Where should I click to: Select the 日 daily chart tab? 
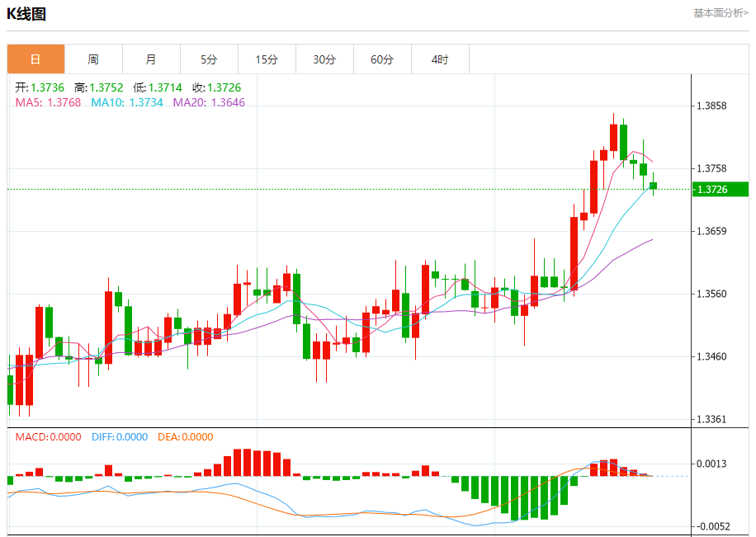coord(35,59)
